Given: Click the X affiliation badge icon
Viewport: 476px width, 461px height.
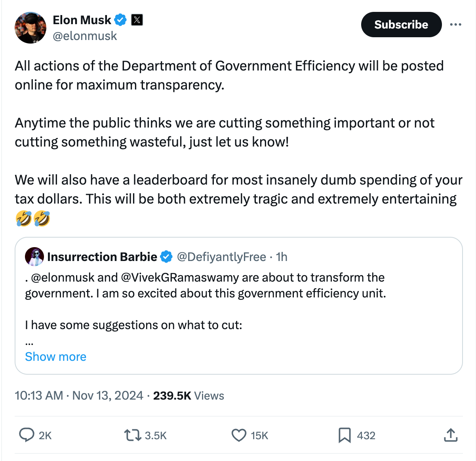Looking at the screenshot, I should pos(137,20).
